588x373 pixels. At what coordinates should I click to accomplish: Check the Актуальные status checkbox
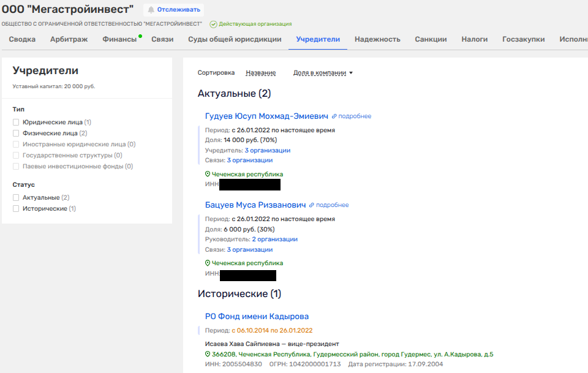tap(17, 198)
